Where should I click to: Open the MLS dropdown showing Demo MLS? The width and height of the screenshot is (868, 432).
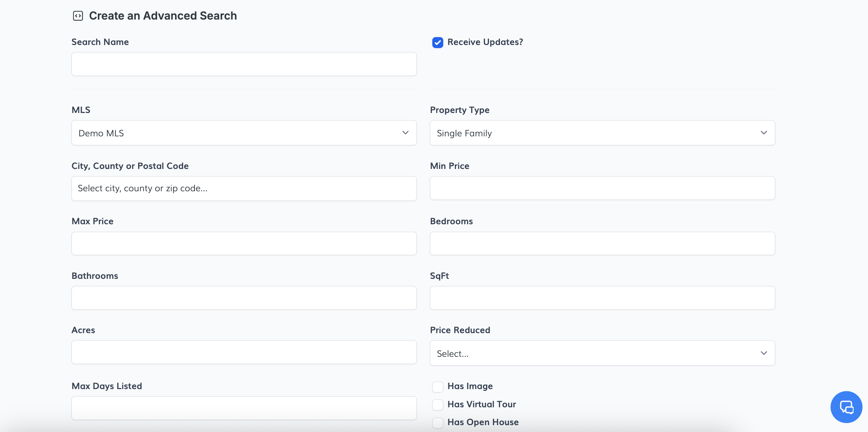click(244, 133)
